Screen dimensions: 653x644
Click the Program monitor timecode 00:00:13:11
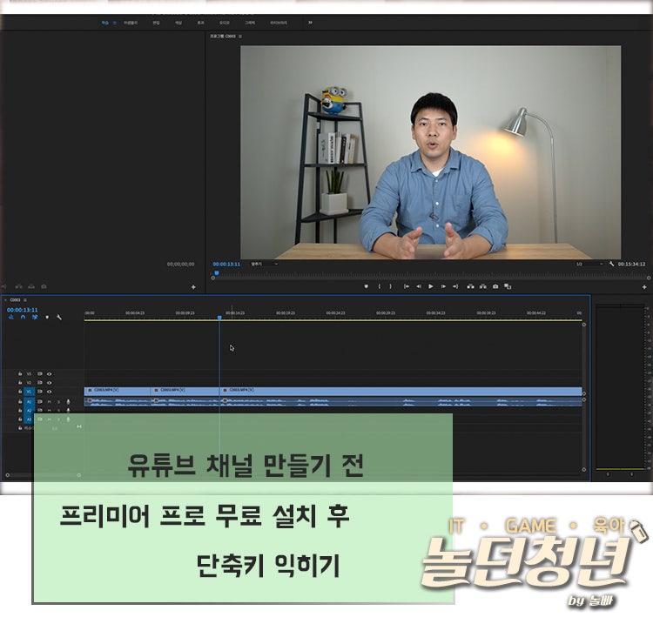[226, 264]
